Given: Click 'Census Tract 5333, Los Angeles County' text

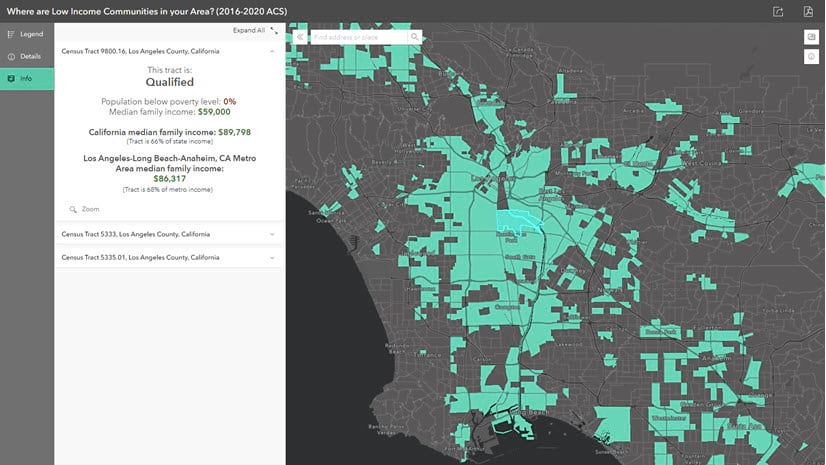Looking at the screenshot, I should (135, 234).
